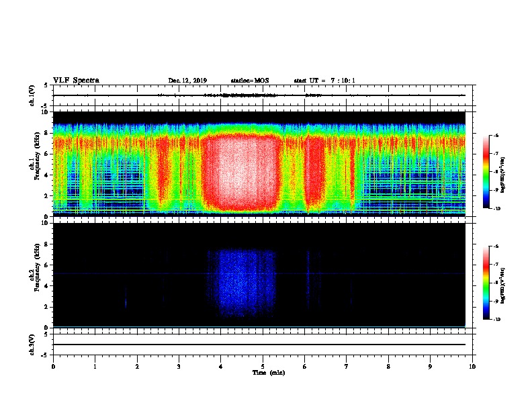Click the ch.1 spectrogram color bar

point(486,172)
